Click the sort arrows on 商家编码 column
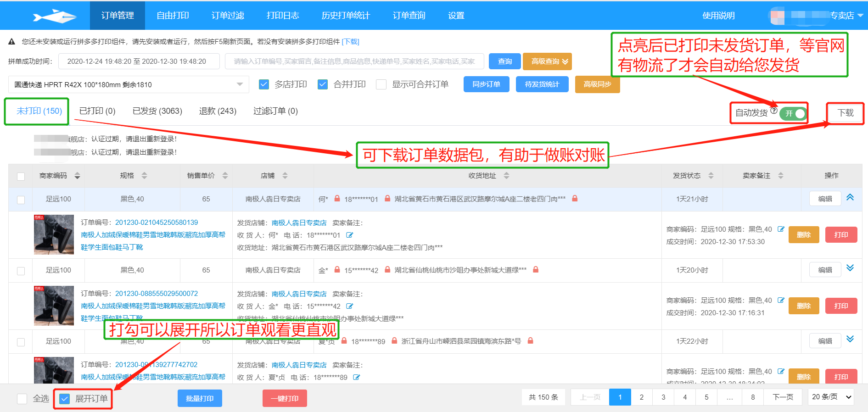The width and height of the screenshot is (868, 412). 77,176
